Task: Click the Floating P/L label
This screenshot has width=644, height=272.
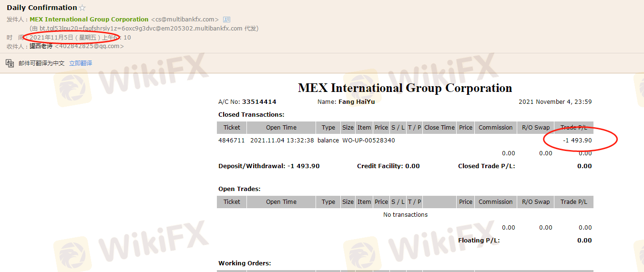Action: [x=479, y=241]
